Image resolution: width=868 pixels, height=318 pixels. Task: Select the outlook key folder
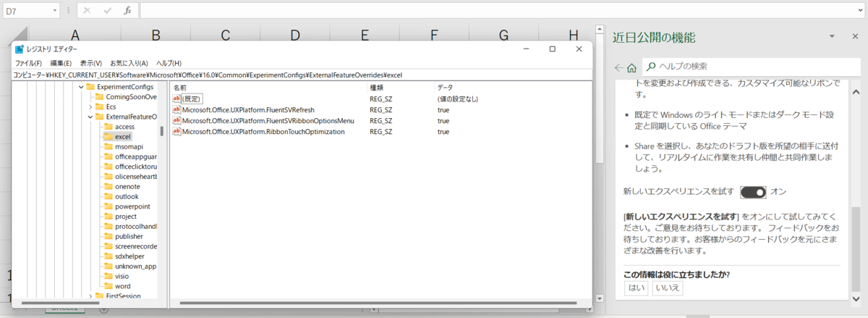point(121,196)
